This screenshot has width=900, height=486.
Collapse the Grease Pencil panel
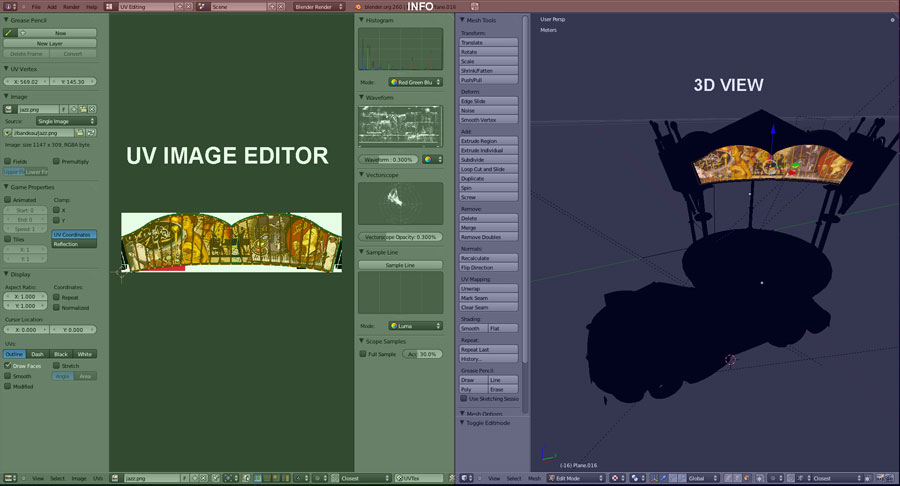[x=6, y=20]
